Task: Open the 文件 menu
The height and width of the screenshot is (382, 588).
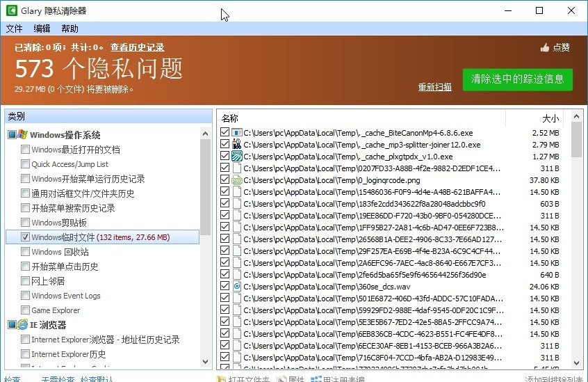Action: point(14,29)
